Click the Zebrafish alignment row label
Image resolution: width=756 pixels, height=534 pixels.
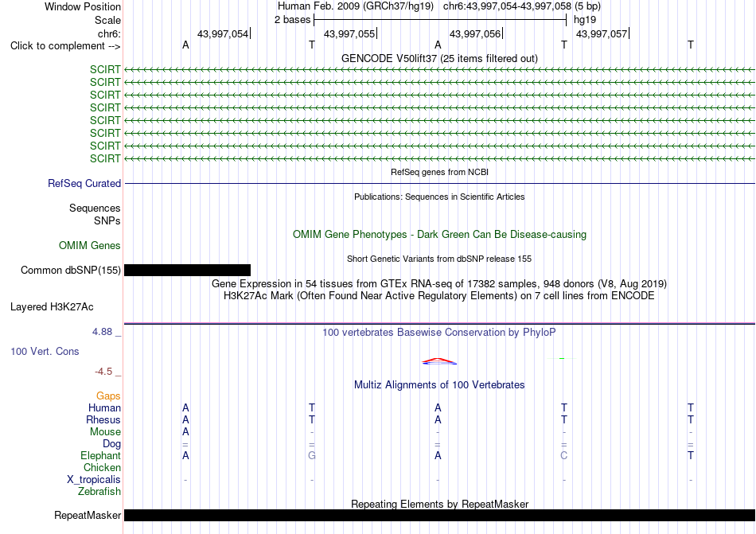[x=99, y=492]
